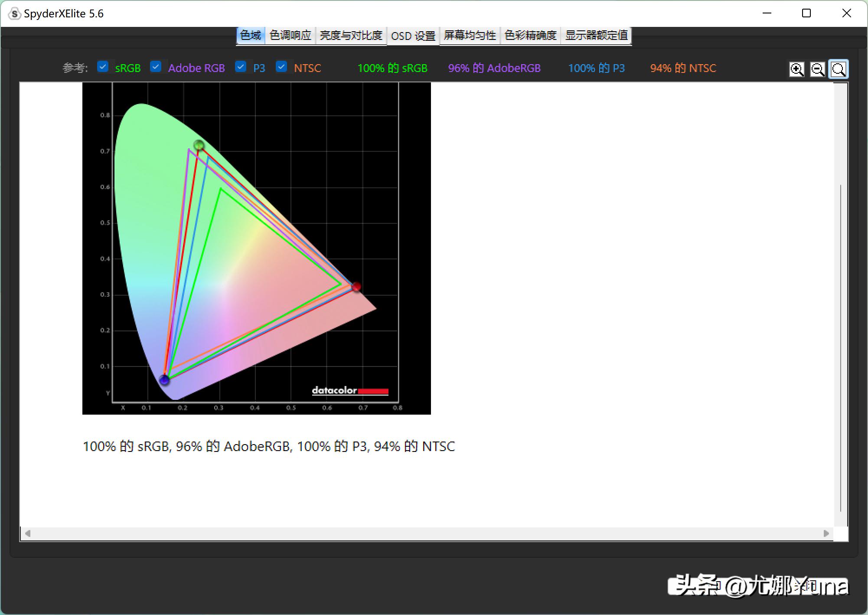Image resolution: width=868 pixels, height=615 pixels.
Task: Uncheck the sRGB reference checkbox
Action: pyautogui.click(x=103, y=67)
